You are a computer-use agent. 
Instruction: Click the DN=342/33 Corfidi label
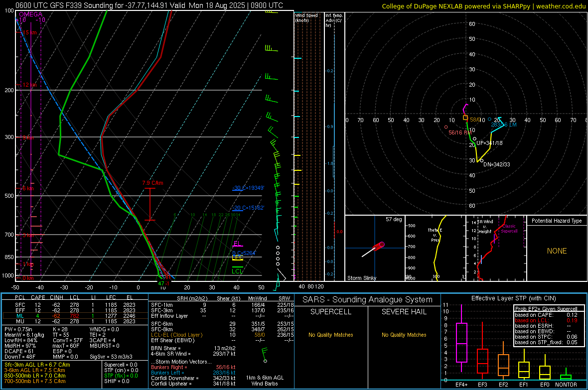pyautogui.click(x=496, y=164)
